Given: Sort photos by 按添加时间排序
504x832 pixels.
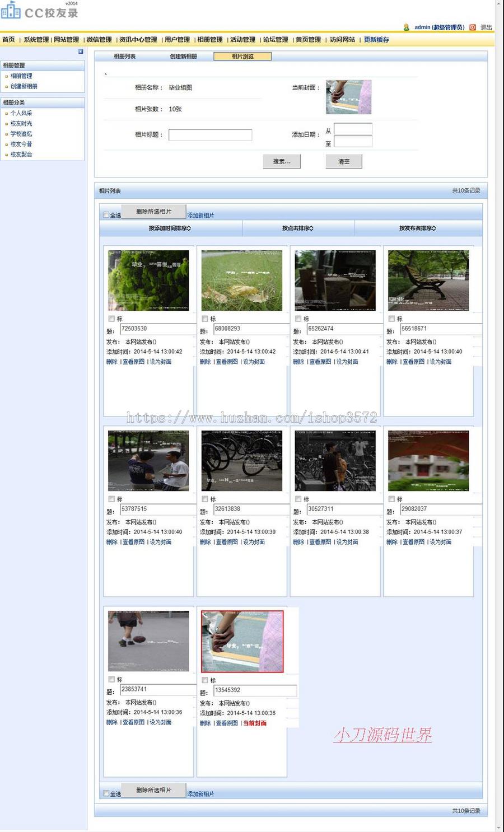Looking at the screenshot, I should tap(170, 228).
